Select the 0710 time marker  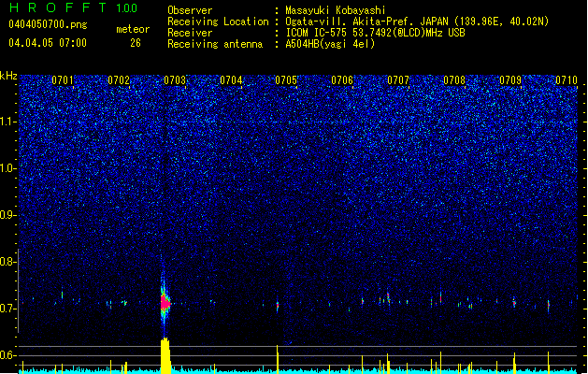(x=566, y=80)
